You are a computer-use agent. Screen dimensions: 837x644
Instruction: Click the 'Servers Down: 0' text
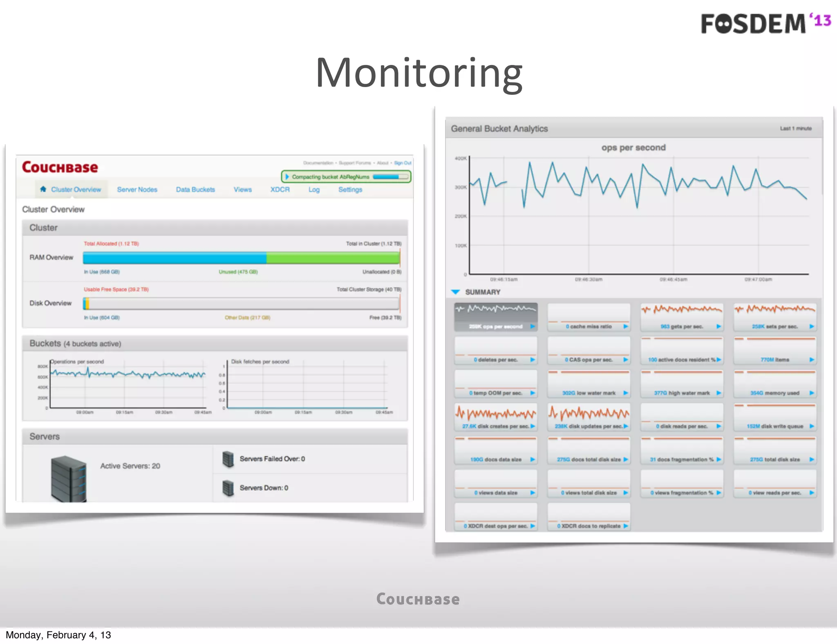click(x=264, y=488)
